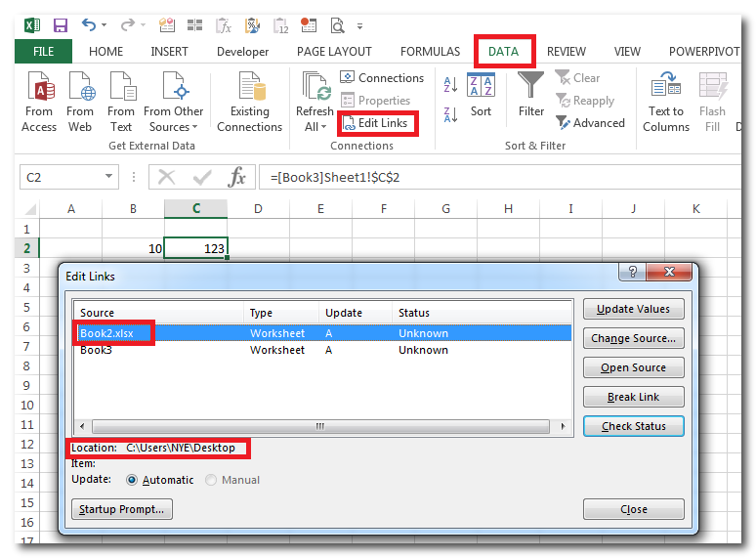Open the PAGE LAYOUT tab
This screenshot has width=756, height=558.
(334, 52)
